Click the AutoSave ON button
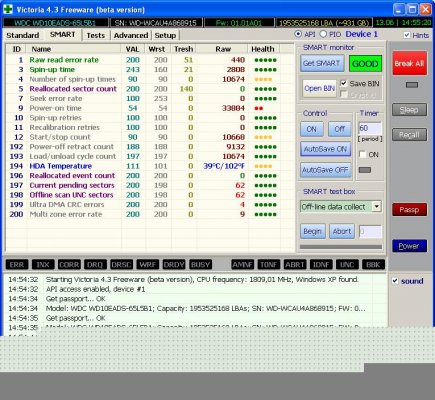Screen dimensions: 435x400 click(325, 149)
